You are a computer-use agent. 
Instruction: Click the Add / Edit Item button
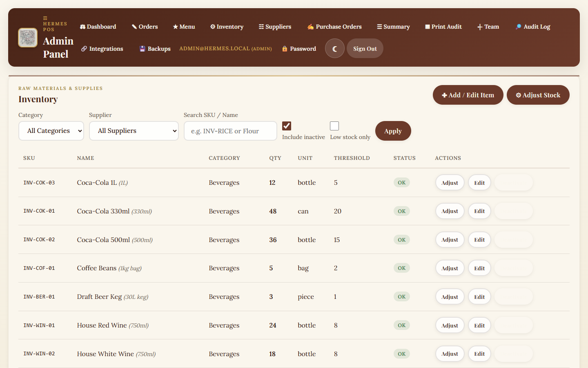point(468,95)
